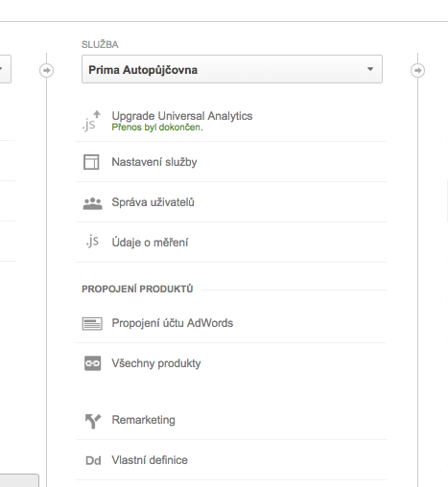The width and height of the screenshot is (448, 487).
Task: Click the Údaje o měření js icon
Action: [92, 241]
